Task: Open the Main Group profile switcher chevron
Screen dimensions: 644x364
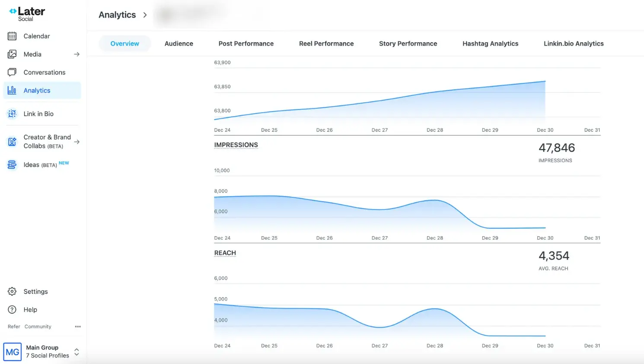Action: click(x=76, y=351)
